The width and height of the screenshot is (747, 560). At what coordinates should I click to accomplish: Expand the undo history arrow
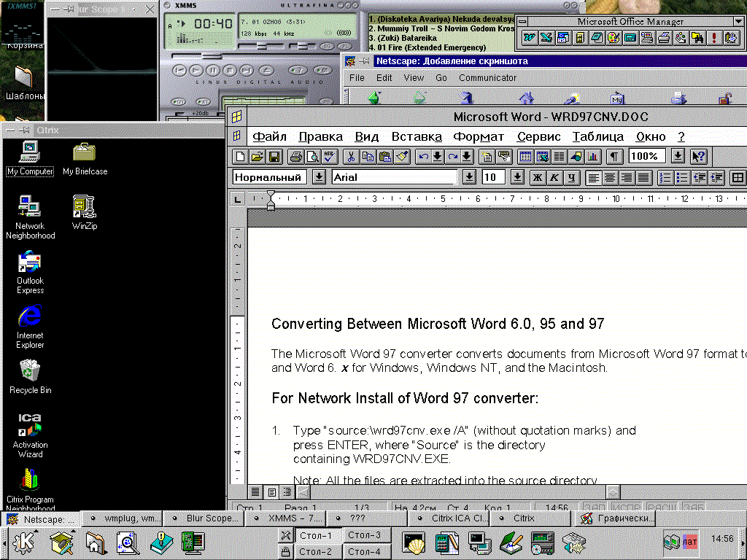(438, 156)
